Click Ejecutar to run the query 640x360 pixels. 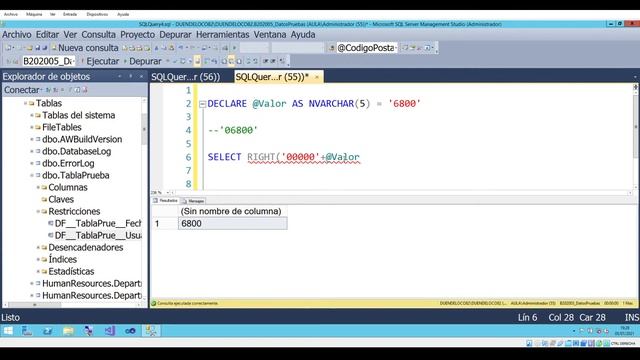pyautogui.click(x=100, y=61)
